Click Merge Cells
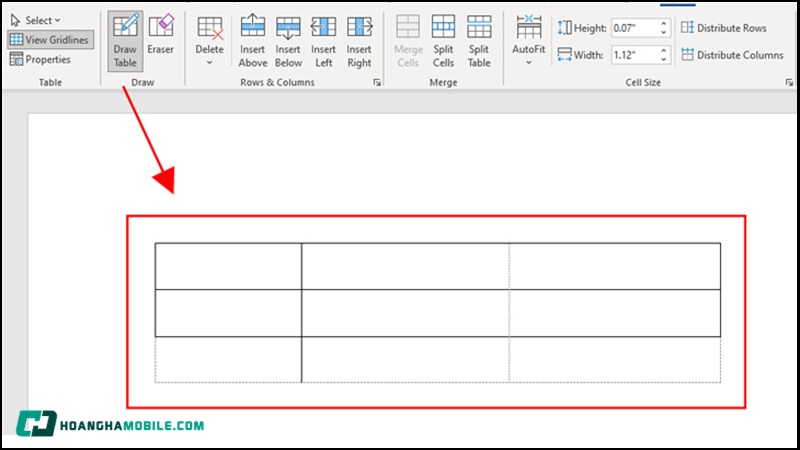The width and height of the screenshot is (800, 450). (408, 41)
